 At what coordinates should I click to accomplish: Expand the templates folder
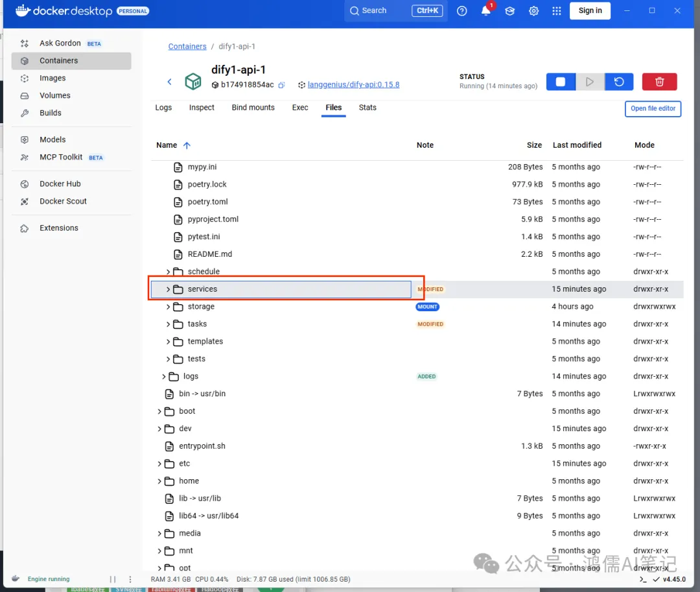point(168,342)
